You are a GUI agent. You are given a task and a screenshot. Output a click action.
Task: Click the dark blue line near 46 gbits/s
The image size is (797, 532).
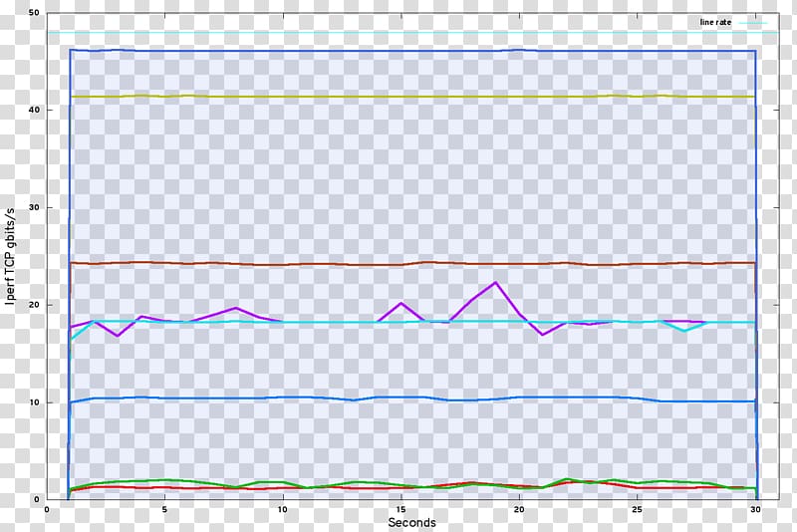click(x=398, y=51)
